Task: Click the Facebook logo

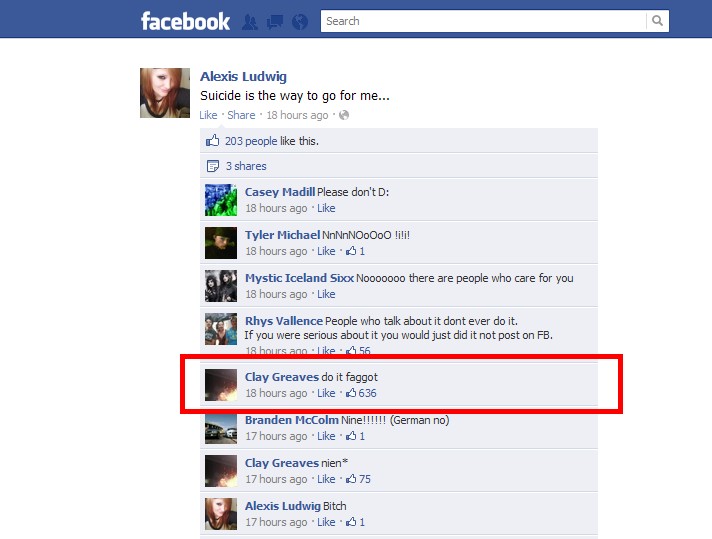Action: [x=185, y=21]
